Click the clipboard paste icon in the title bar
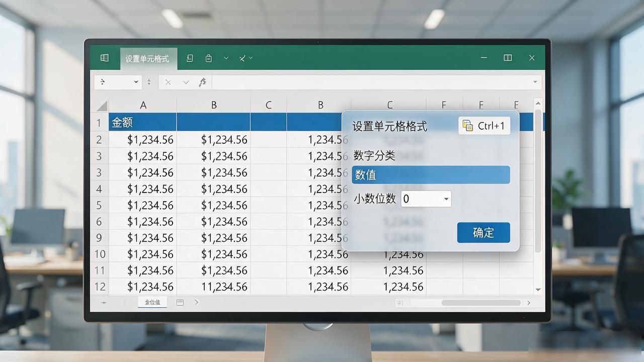Viewport: 644px width, 362px height. tap(209, 58)
